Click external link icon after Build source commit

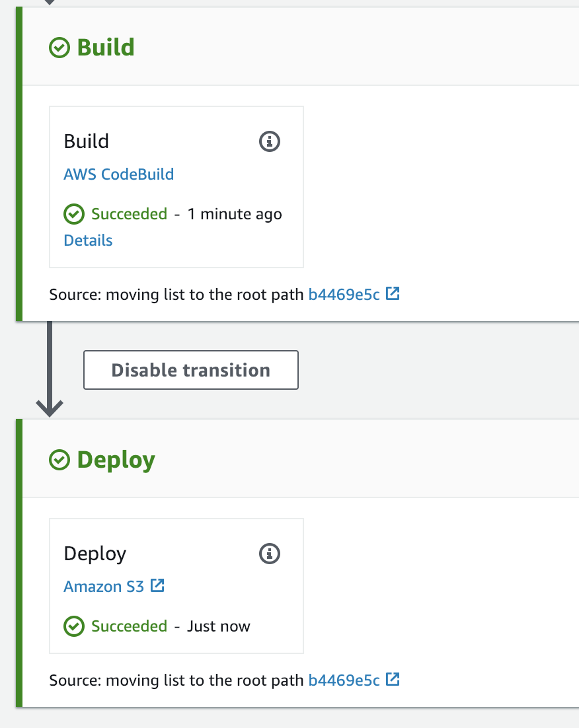(x=393, y=293)
